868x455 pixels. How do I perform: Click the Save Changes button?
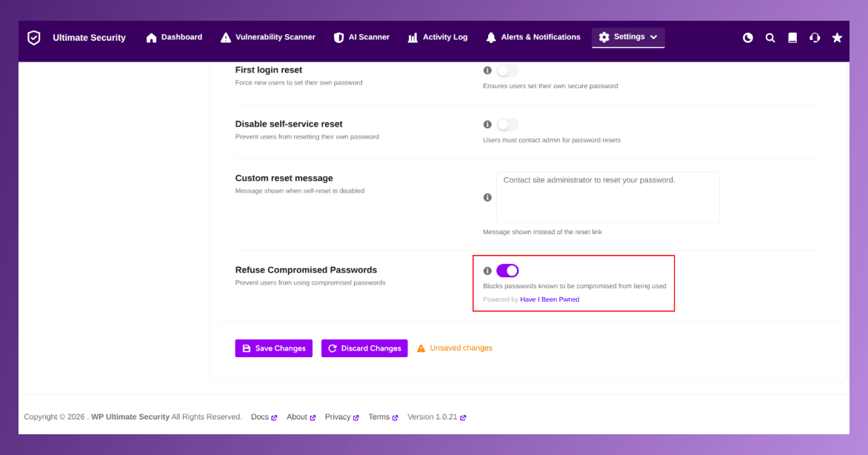coord(273,348)
